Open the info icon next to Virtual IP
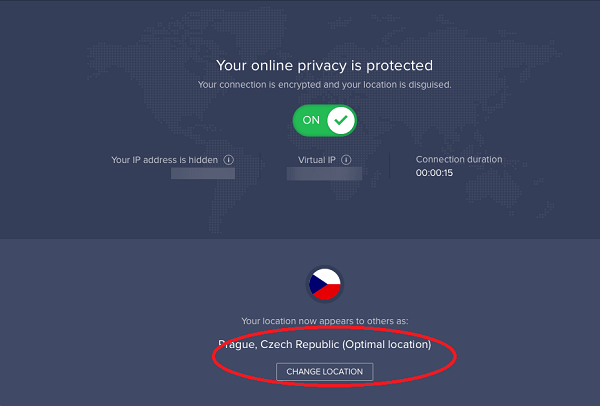 348,159
